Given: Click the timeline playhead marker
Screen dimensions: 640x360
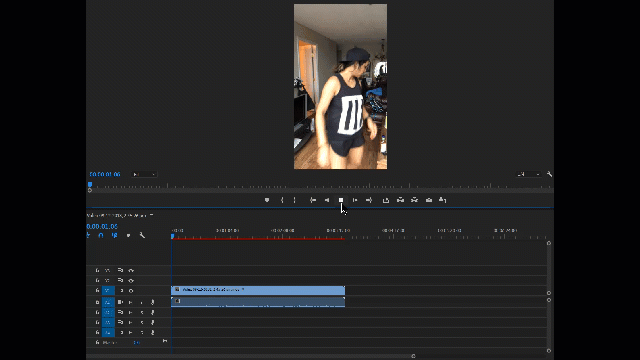Looking at the screenshot, I should click(173, 236).
